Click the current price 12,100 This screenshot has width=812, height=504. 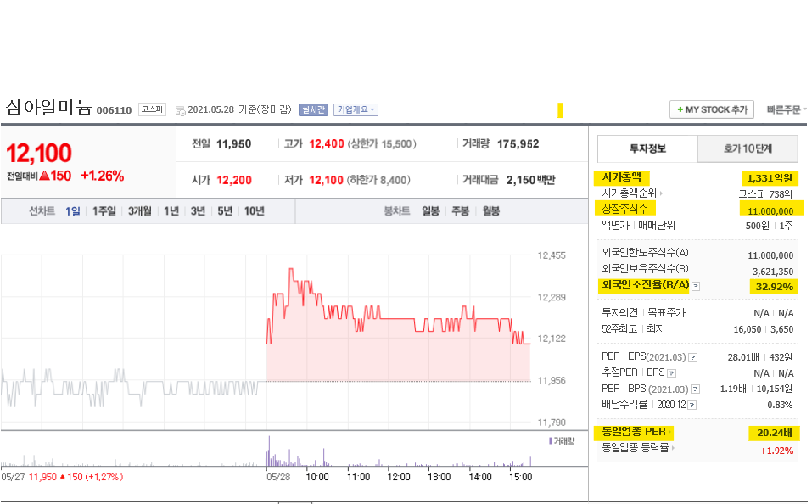pos(39,154)
